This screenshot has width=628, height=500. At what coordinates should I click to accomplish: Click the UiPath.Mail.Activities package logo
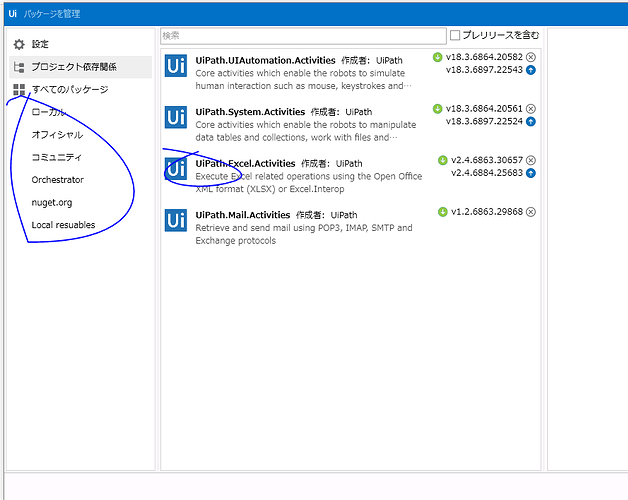click(176, 220)
